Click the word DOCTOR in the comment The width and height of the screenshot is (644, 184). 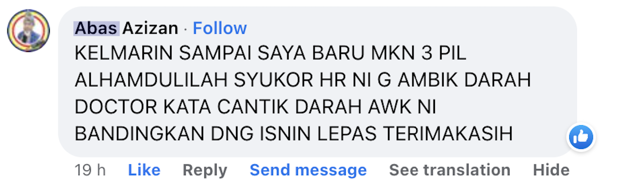tap(116, 107)
